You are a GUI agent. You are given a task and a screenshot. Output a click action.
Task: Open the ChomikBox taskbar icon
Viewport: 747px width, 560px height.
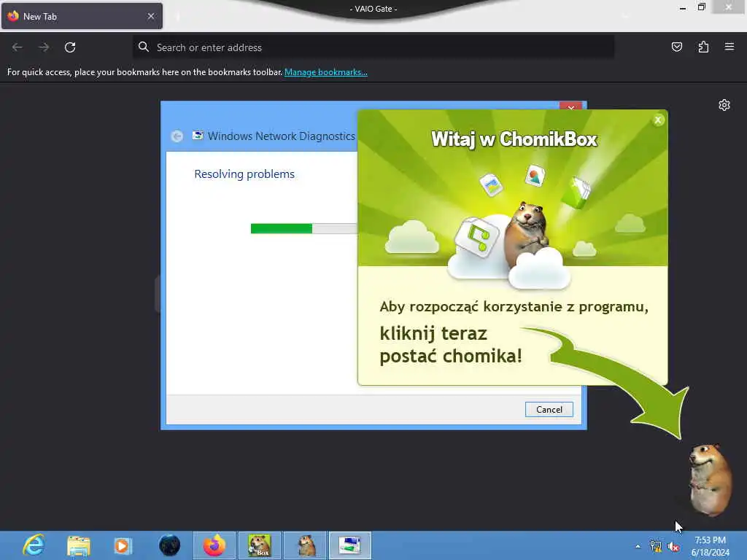click(x=260, y=545)
